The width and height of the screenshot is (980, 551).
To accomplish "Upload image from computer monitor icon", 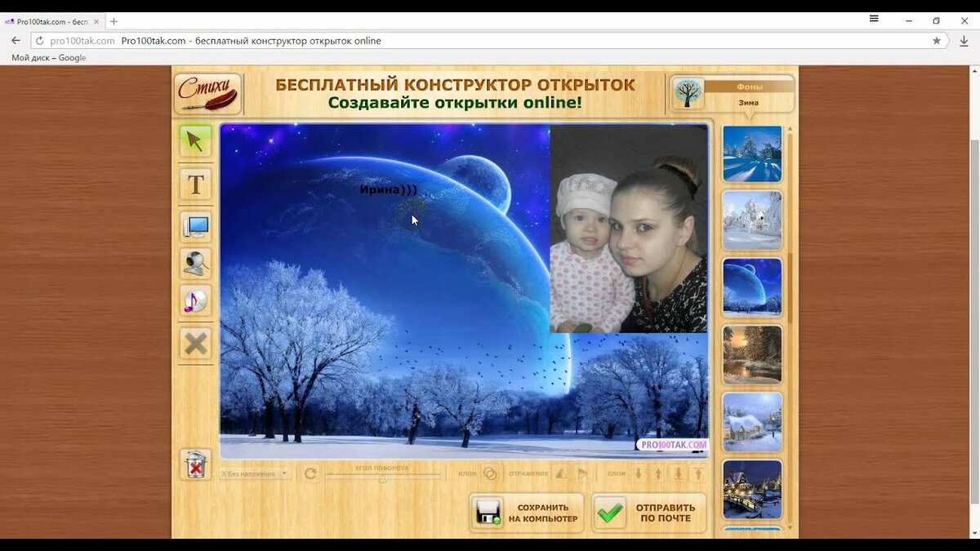I will [x=195, y=226].
